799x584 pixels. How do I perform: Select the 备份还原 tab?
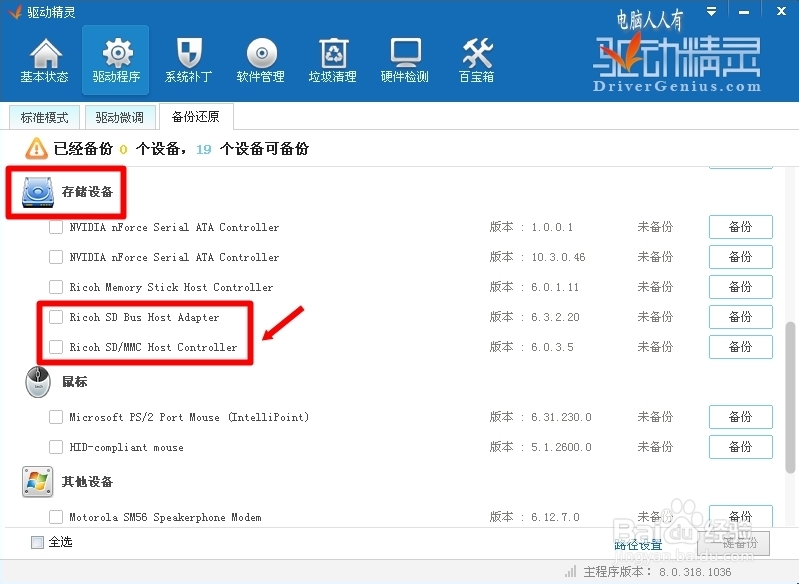tap(196, 117)
